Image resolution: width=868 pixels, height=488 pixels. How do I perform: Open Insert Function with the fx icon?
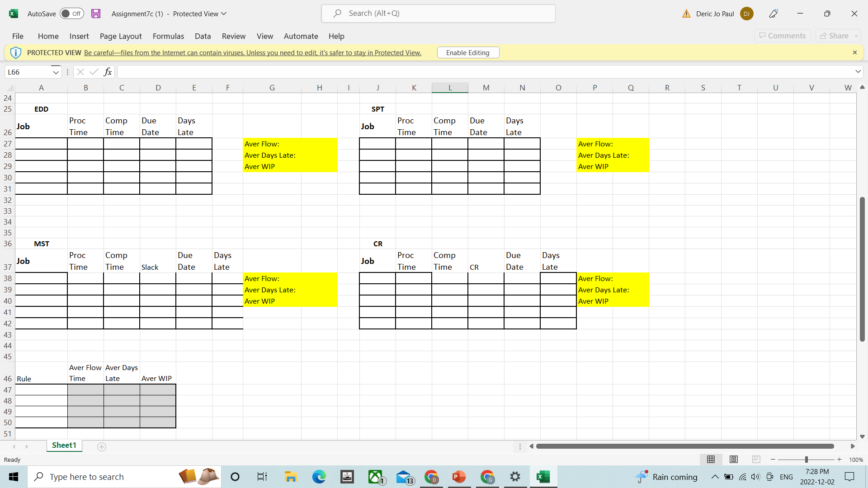click(x=108, y=71)
